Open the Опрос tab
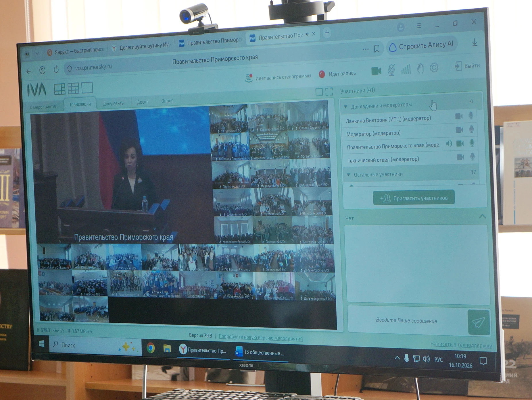 [x=167, y=101]
